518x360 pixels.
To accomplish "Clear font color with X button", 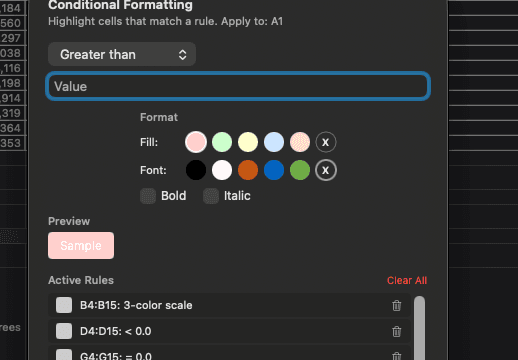I will pos(326,170).
